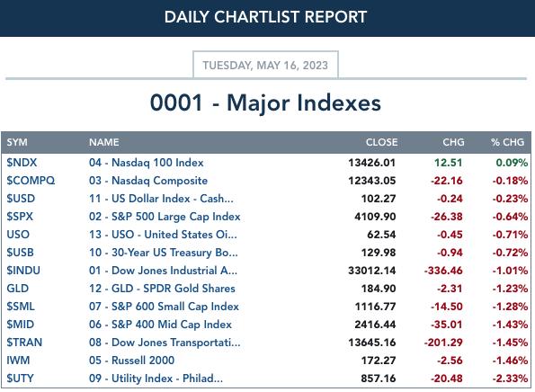Open 04 - Nasdaq 100 Index link
Screen dimensions: 535x392
(146, 163)
